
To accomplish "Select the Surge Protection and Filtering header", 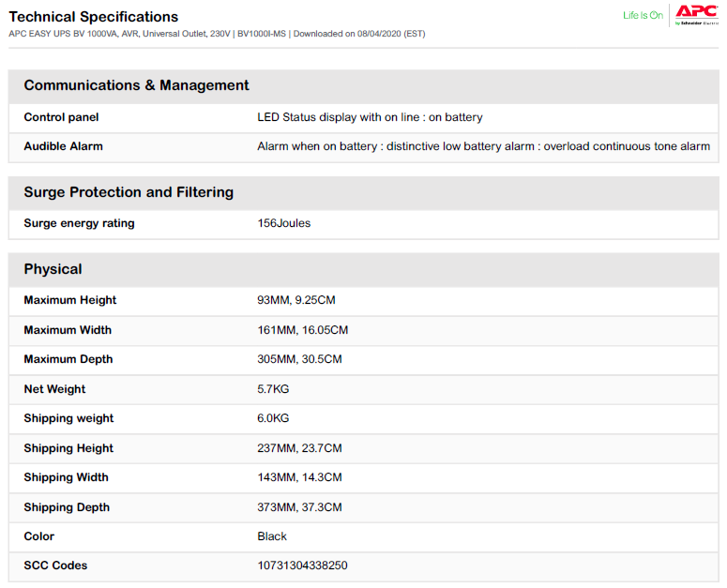I will 129,192.
